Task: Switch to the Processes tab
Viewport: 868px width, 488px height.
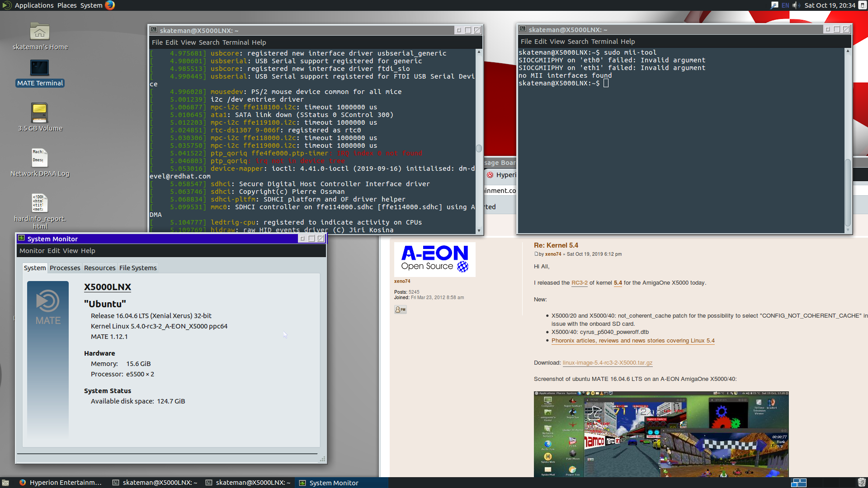Action: 65,268
